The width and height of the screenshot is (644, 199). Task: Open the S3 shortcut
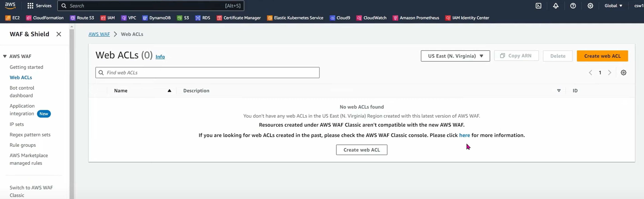[183, 18]
